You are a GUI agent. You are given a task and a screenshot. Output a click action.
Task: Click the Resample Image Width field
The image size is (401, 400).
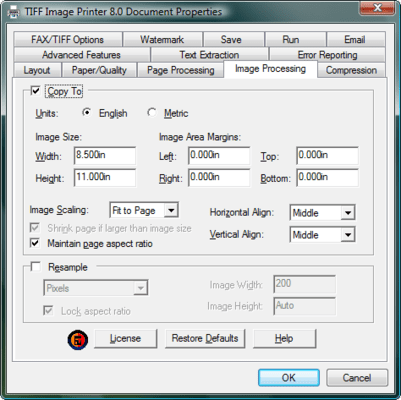[304, 284]
